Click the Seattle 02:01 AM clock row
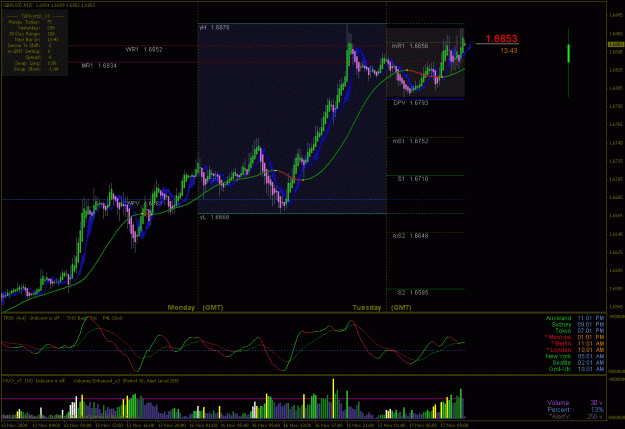The image size is (625, 429). point(578,363)
